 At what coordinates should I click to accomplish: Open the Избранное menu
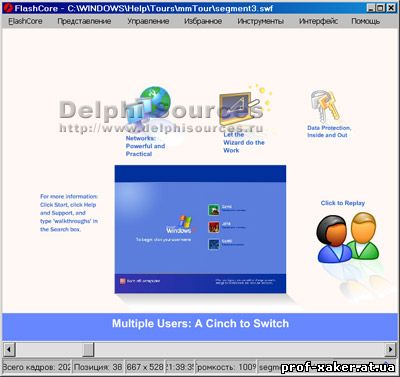(x=203, y=21)
